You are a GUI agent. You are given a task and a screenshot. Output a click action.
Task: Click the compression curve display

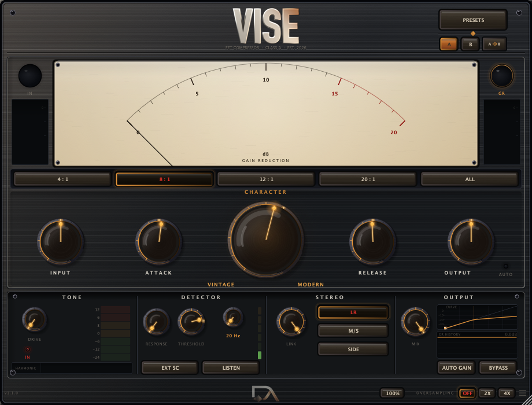478,318
